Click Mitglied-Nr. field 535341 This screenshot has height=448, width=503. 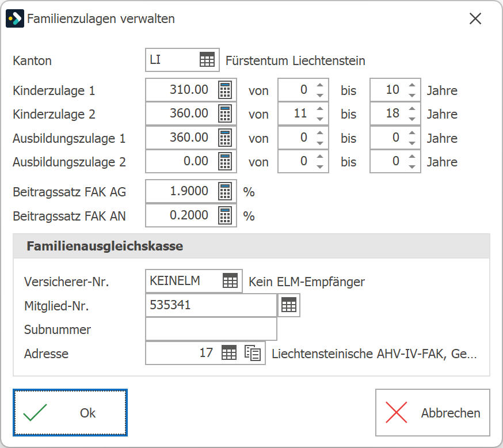(211, 305)
